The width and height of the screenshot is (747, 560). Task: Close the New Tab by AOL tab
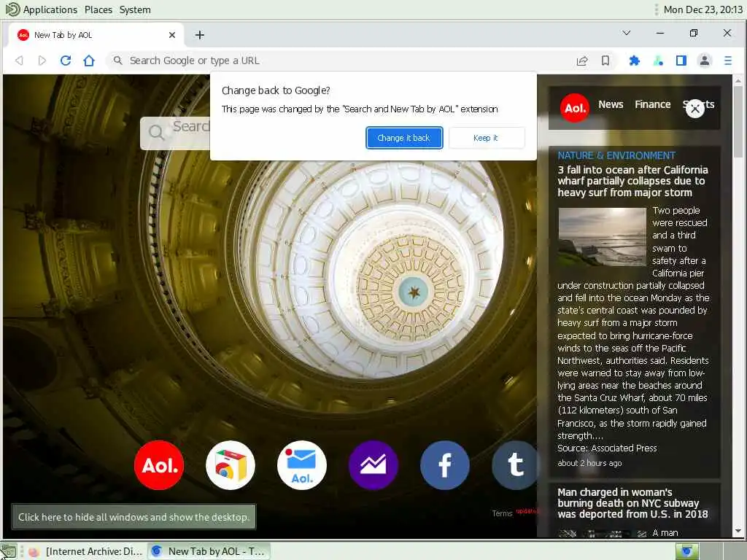[x=172, y=35]
